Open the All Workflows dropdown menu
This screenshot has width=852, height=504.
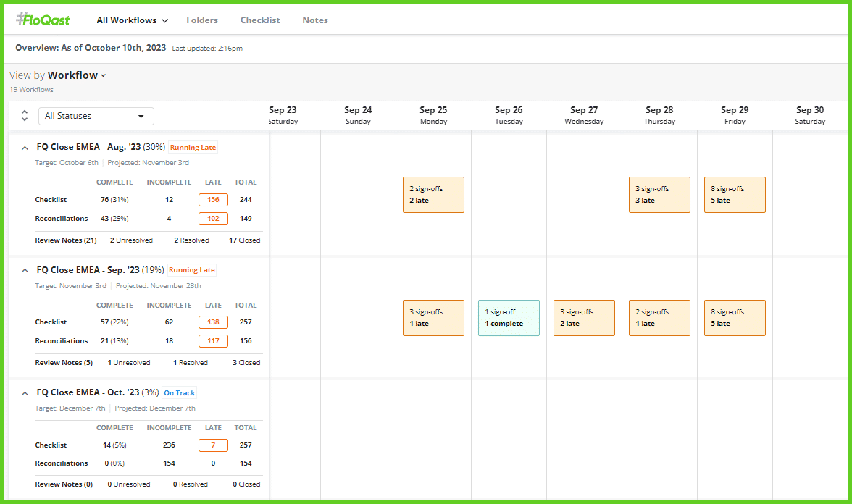click(x=132, y=20)
